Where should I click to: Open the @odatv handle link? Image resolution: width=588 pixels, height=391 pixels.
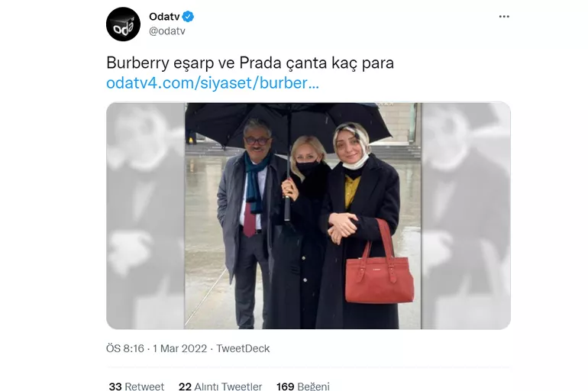point(167,31)
